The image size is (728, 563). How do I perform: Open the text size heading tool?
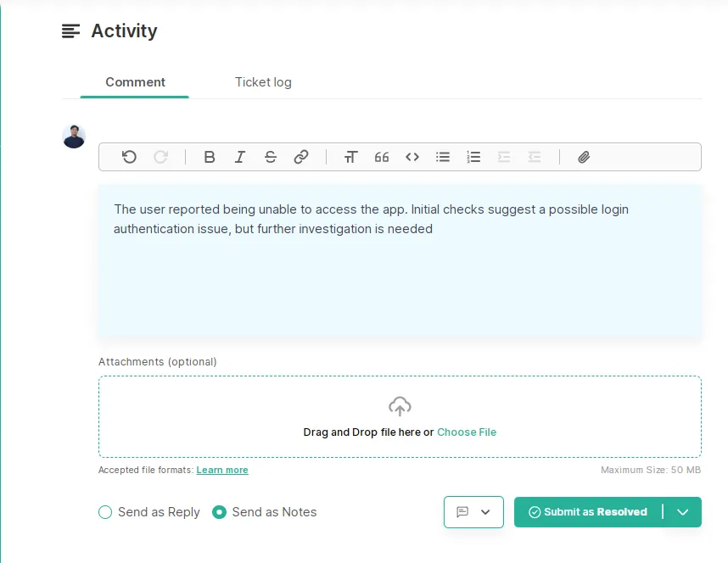point(351,158)
